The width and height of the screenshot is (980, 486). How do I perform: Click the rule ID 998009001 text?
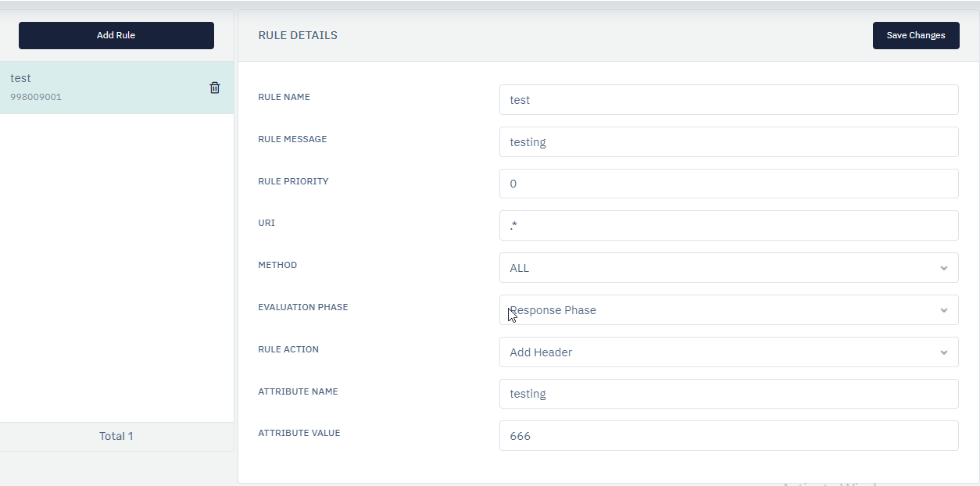(36, 97)
